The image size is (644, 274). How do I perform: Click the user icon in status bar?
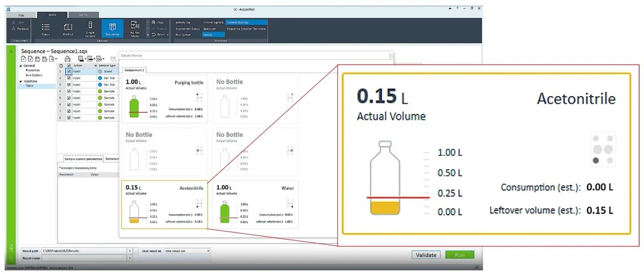[477, 267]
